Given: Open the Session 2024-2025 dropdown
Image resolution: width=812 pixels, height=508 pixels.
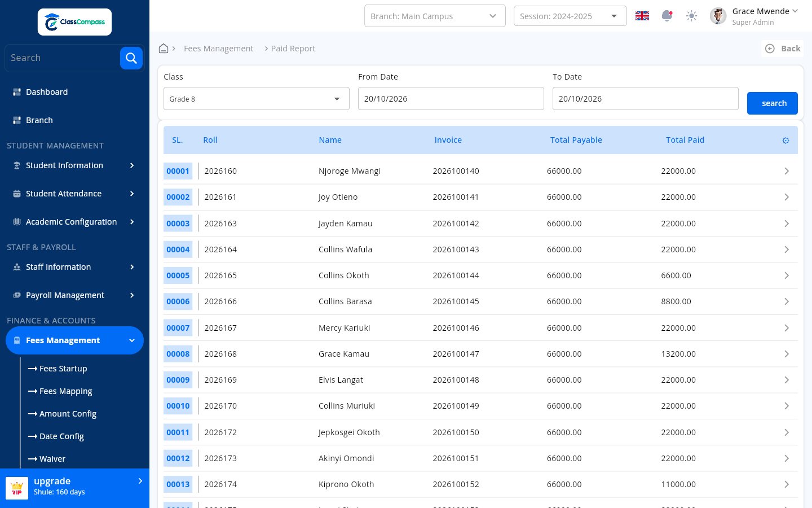Looking at the screenshot, I should (x=570, y=16).
